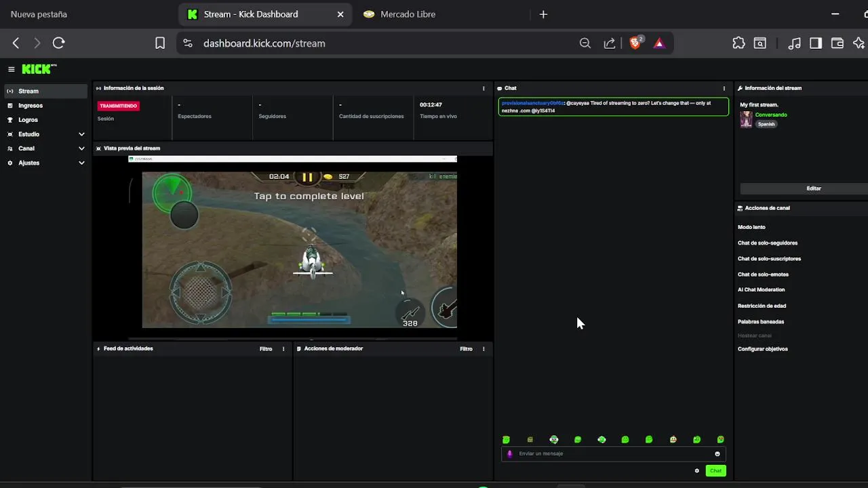Image resolution: width=868 pixels, height=488 pixels.
Task: Click Chat de solo-suscriptores channel action
Action: click(x=769, y=259)
